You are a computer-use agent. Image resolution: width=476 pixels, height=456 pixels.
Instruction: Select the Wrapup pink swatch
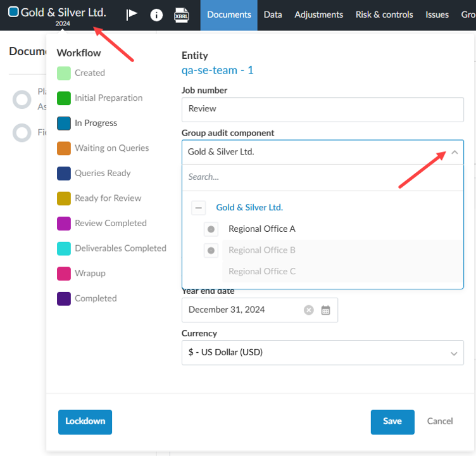64,274
